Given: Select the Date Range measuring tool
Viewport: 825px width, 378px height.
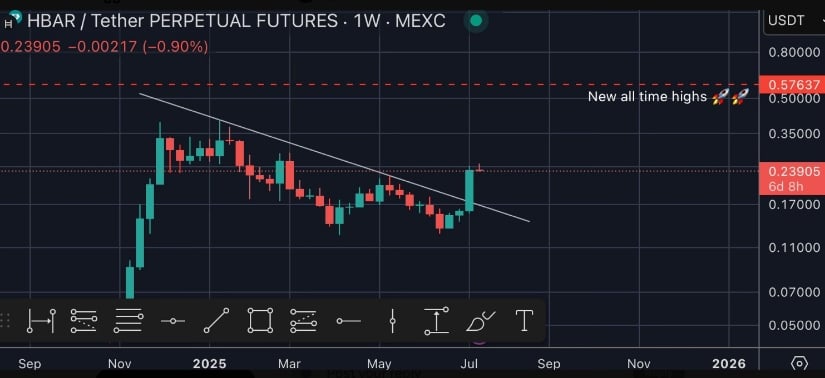Looking at the screenshot, I should click(42, 321).
